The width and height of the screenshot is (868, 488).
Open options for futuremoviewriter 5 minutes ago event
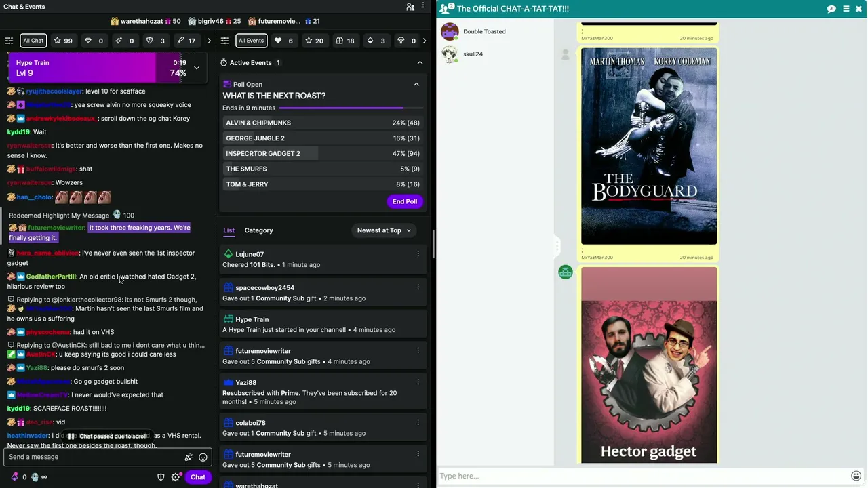(x=418, y=454)
